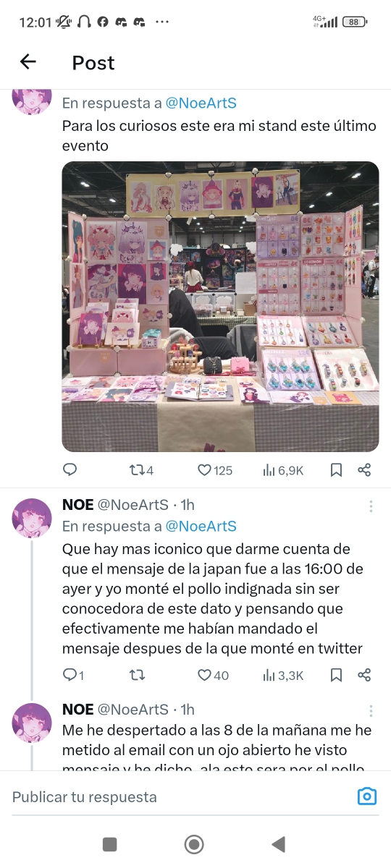The image size is (391, 868).
Task: Open more options on the 'Me he despertado' tweet
Action: pos(371,710)
